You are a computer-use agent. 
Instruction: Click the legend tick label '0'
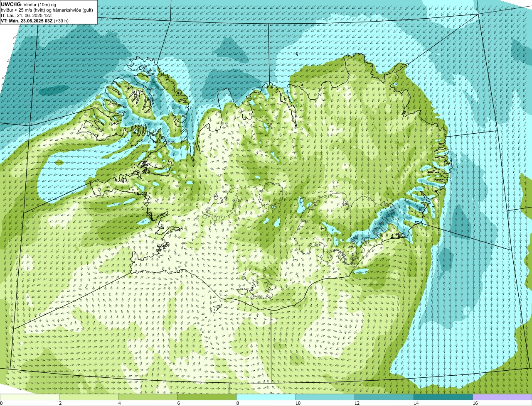point(1,403)
